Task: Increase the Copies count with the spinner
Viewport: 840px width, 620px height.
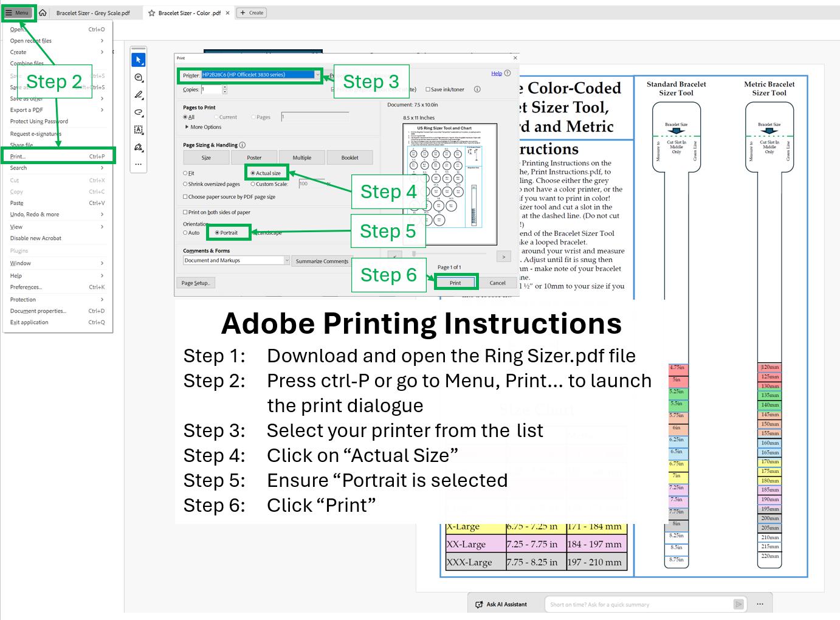Action: click(x=225, y=87)
